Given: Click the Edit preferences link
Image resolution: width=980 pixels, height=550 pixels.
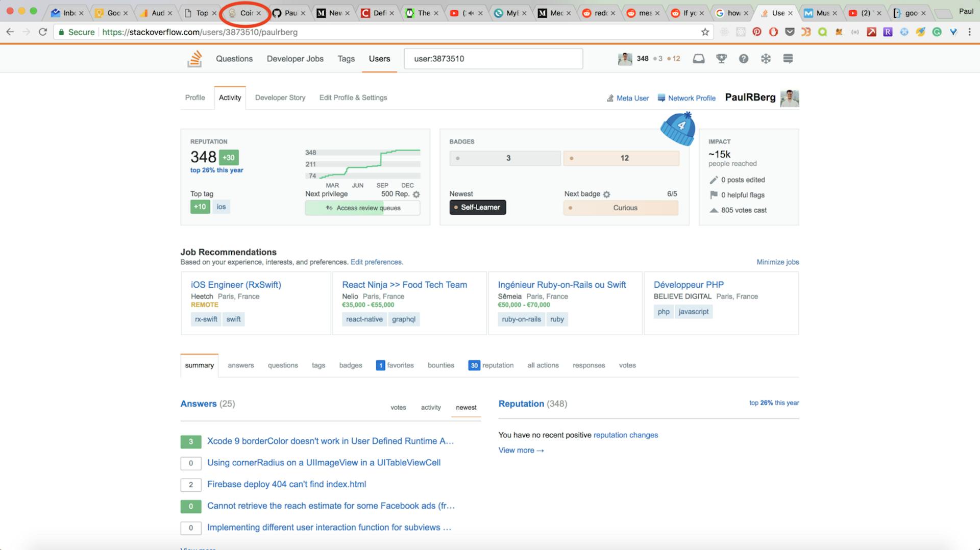Looking at the screenshot, I should tap(376, 262).
